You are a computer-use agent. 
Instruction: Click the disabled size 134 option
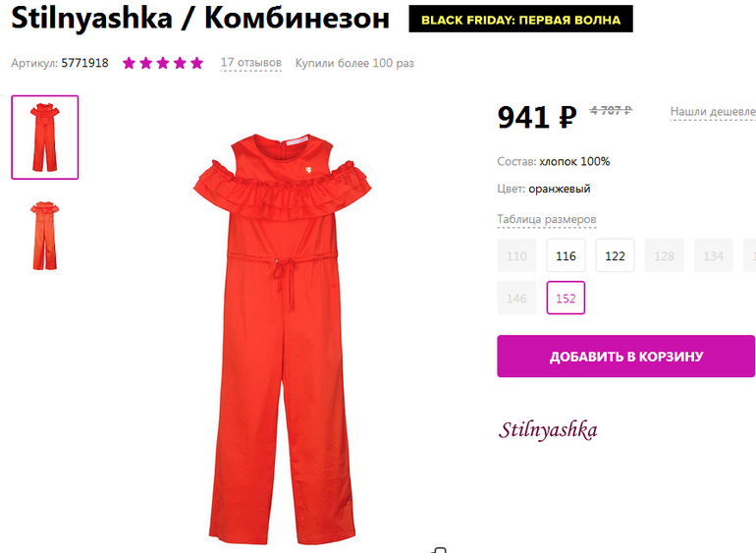(713, 255)
